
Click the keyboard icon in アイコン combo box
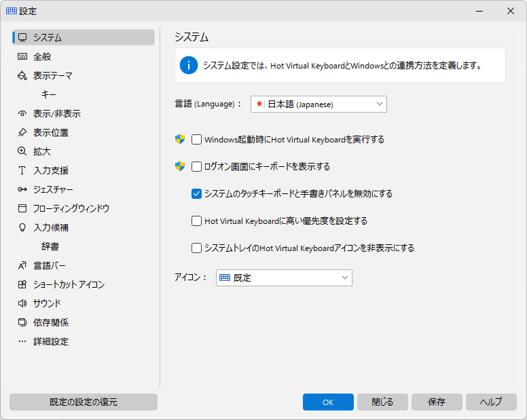225,278
